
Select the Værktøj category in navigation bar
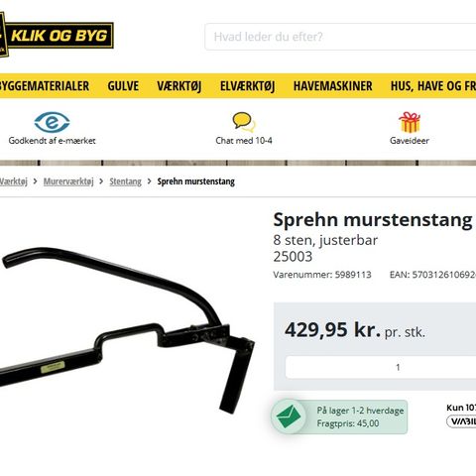tap(179, 86)
